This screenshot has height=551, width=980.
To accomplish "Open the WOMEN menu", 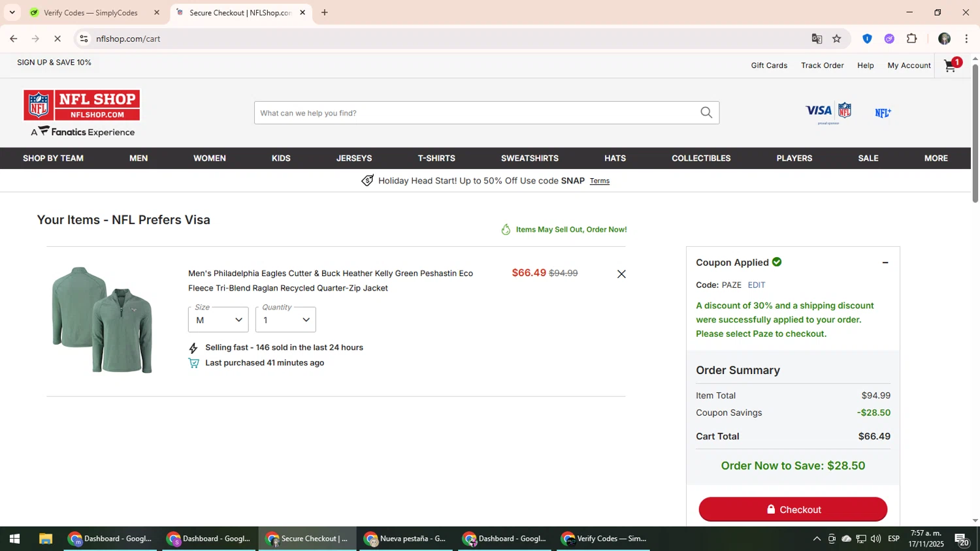I will tap(210, 158).
